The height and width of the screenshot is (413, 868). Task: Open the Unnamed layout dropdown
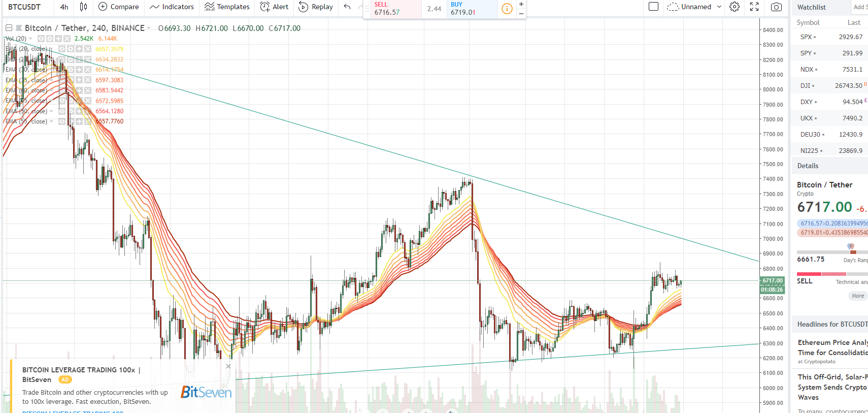coord(694,7)
